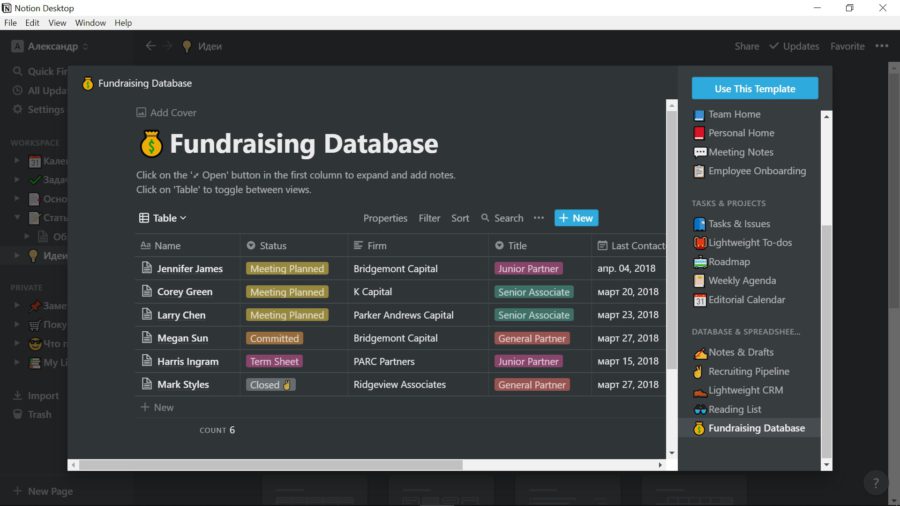Viewport: 900px width, 506px height.
Task: Click Use This Template button
Action: pos(755,88)
